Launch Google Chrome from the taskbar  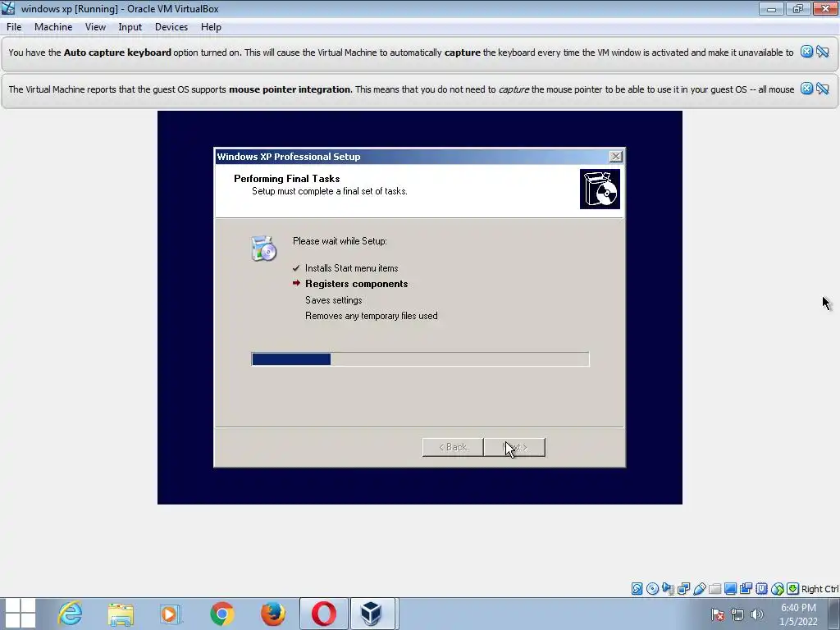221,614
